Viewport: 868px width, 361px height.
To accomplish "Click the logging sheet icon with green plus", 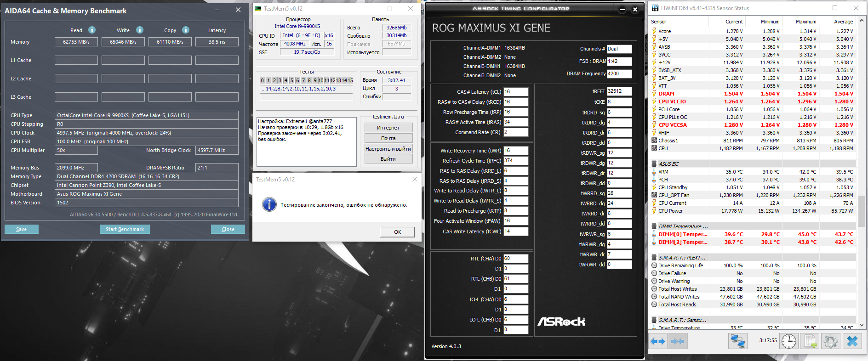I will click(810, 341).
